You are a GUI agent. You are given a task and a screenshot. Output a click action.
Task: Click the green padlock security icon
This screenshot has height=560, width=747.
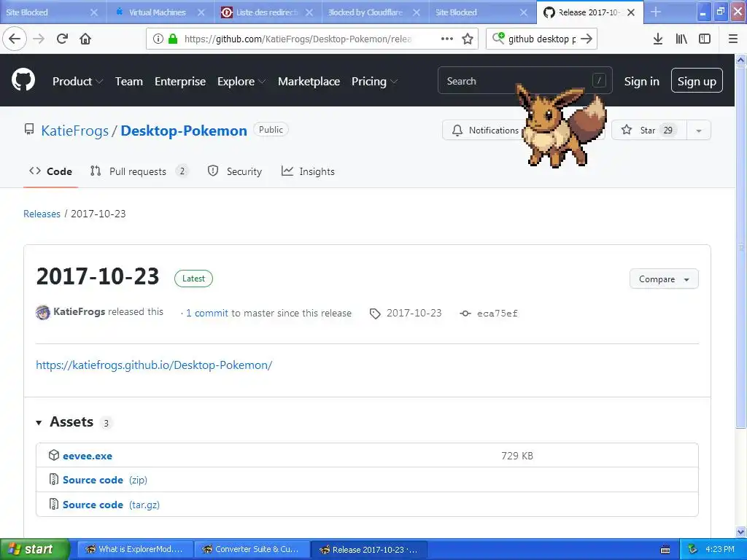click(x=173, y=39)
